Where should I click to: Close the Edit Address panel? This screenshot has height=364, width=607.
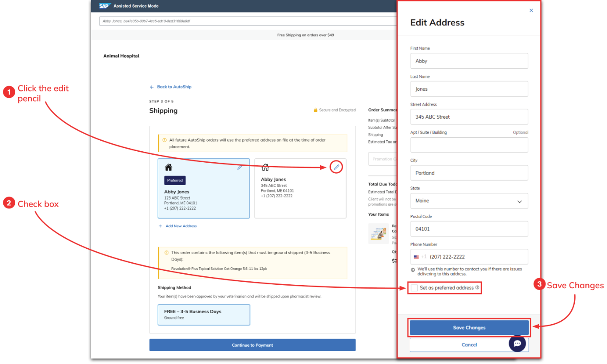click(x=531, y=11)
